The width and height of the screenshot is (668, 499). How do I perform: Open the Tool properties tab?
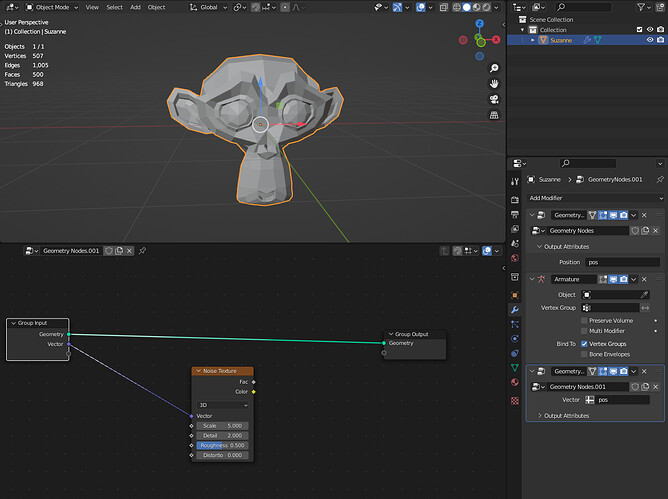(x=515, y=182)
